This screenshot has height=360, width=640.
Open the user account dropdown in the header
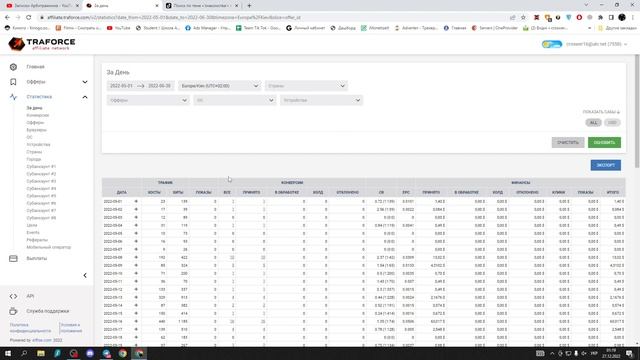(x=596, y=44)
